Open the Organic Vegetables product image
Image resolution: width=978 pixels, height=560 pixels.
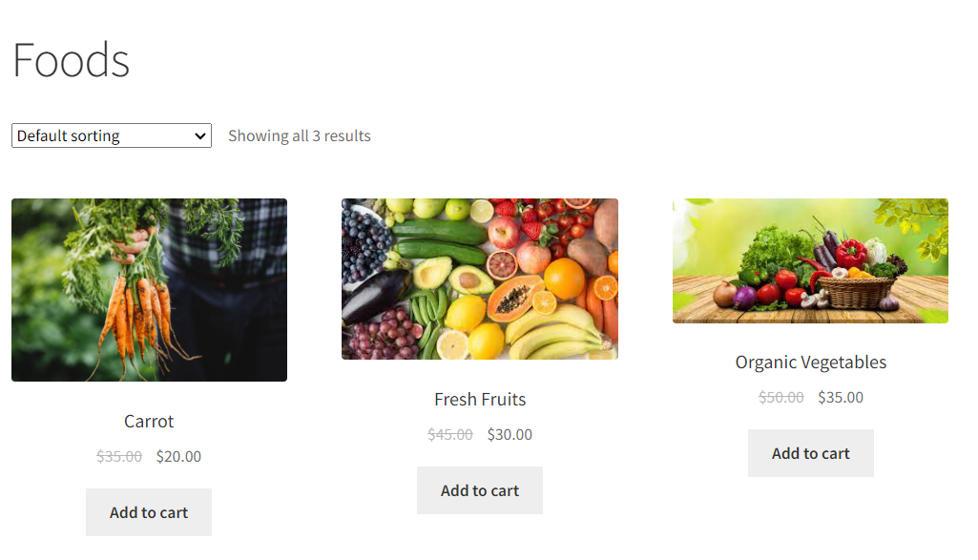coord(810,260)
